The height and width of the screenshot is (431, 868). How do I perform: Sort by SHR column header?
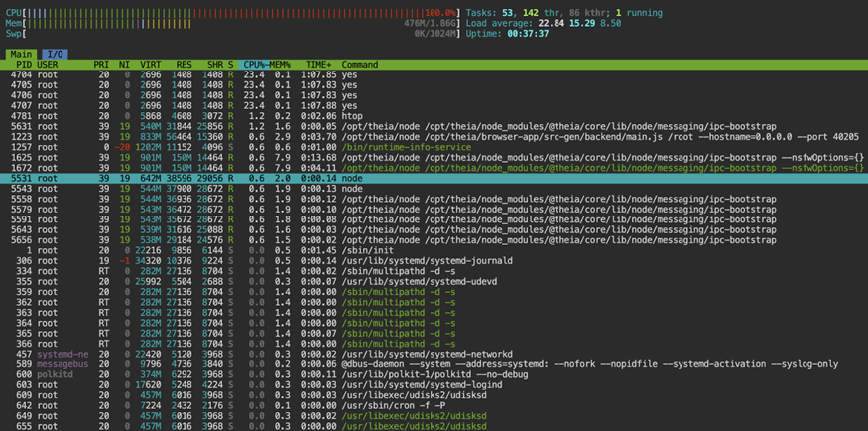pos(215,65)
